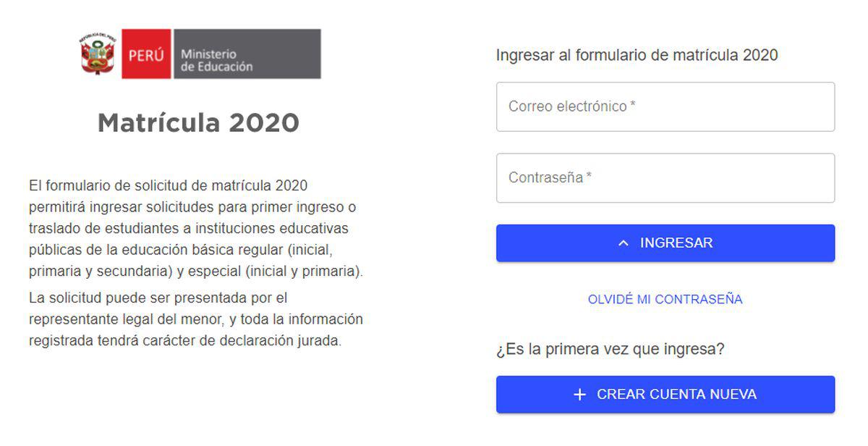Click the upward chevron inside the INGRESAR button
Viewport: 868px width, 446px height.
tap(624, 243)
